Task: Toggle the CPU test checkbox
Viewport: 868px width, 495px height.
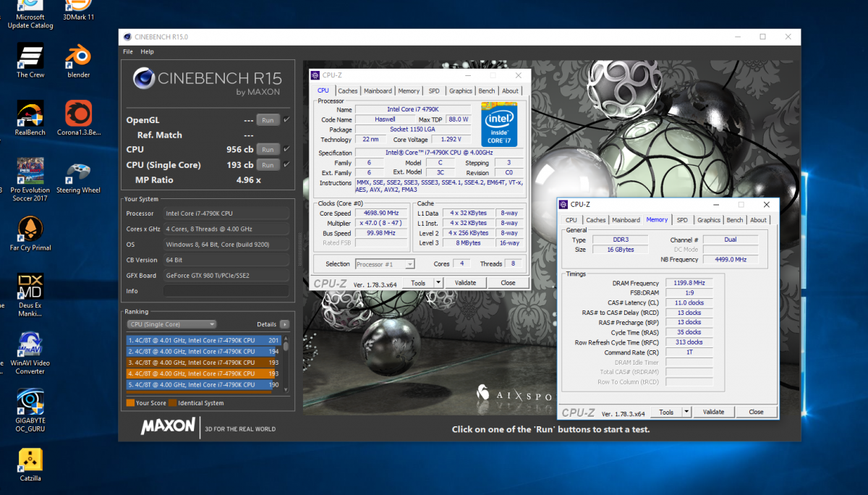Action: (x=286, y=149)
